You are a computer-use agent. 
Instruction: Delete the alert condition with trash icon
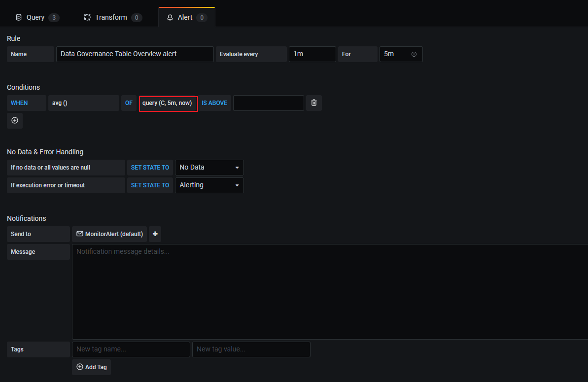(314, 103)
